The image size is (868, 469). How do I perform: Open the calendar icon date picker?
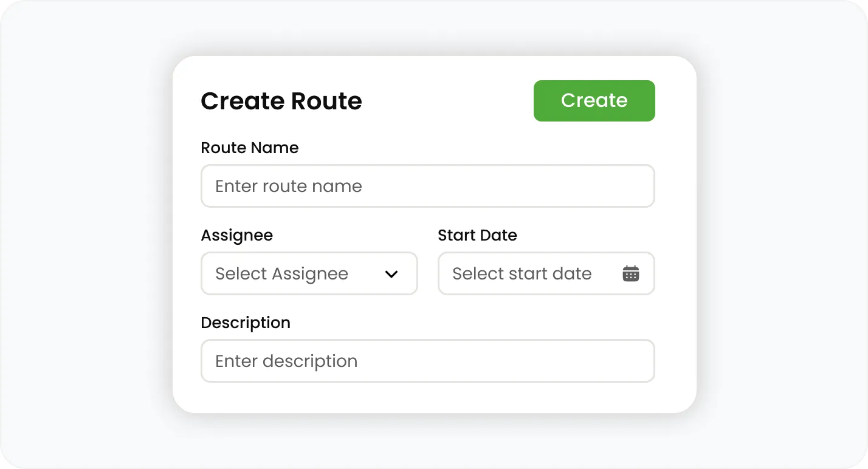click(x=631, y=273)
